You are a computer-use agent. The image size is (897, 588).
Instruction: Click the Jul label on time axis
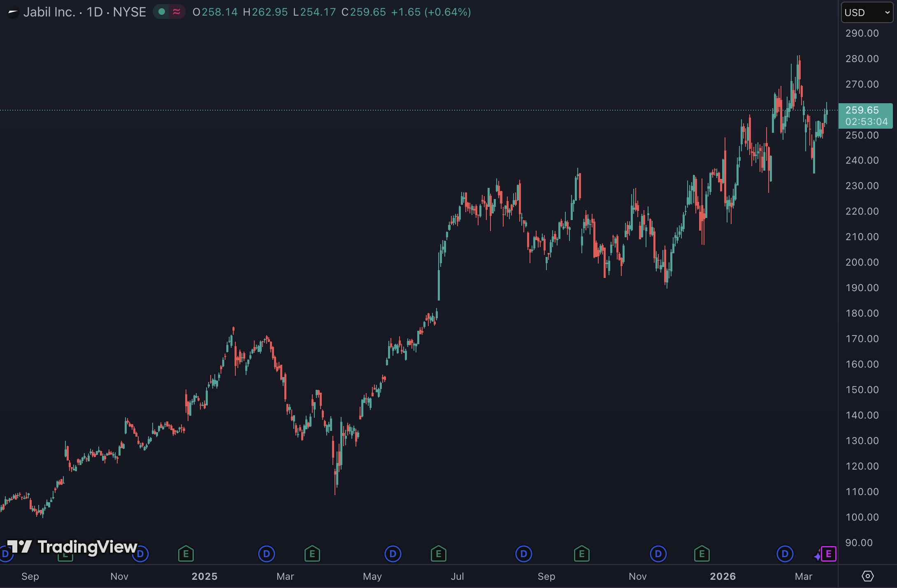tap(458, 576)
